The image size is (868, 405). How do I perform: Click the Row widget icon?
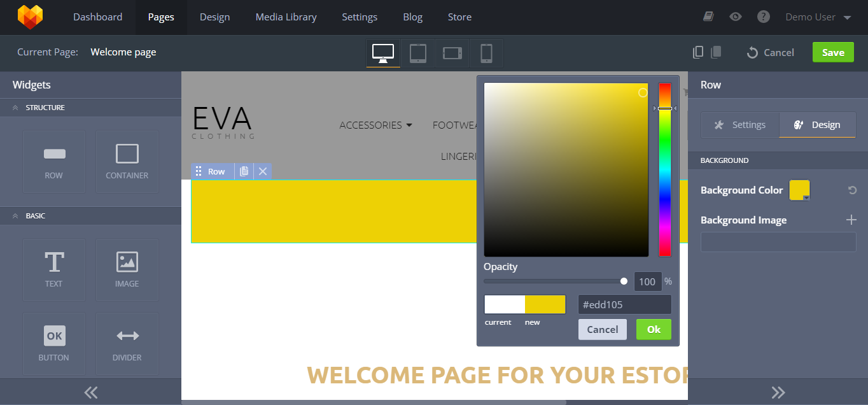point(54,161)
